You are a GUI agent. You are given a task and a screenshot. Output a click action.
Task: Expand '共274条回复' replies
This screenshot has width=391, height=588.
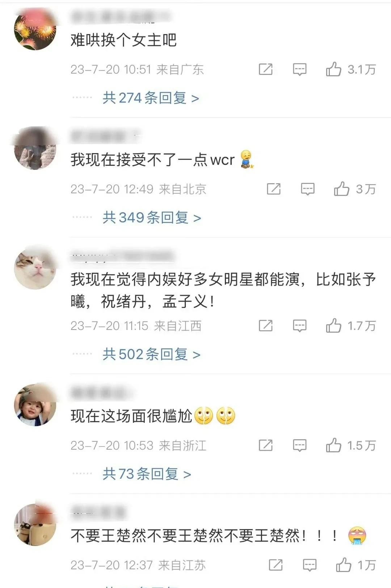coord(151,98)
